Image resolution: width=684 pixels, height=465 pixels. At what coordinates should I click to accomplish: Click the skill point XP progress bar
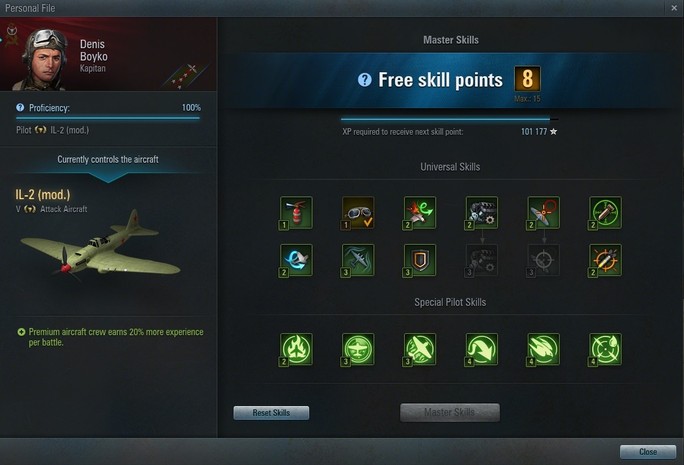click(x=449, y=119)
